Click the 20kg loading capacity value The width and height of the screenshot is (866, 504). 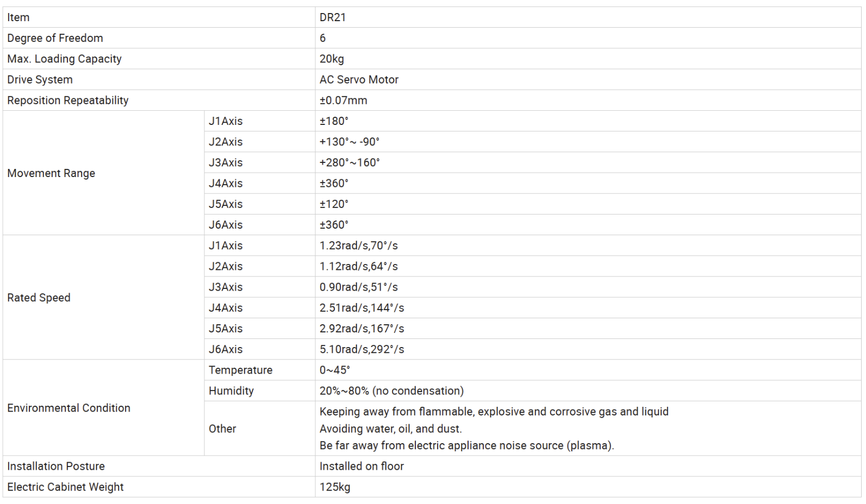332,59
